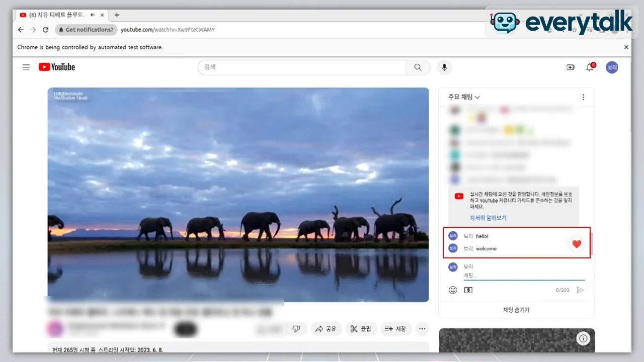Dismiss the automated test software infobar
Screen dimensions: 644x362
(626, 47)
